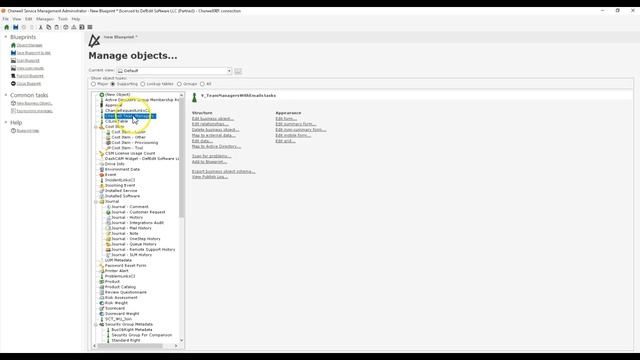
Task: Click Scan Blueprint sidebar link
Action: [x=28, y=61]
